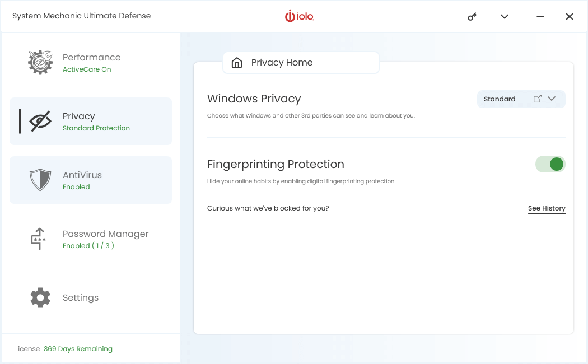Go to the Password Manager section
Screen dimensions: 588x364
(105, 239)
